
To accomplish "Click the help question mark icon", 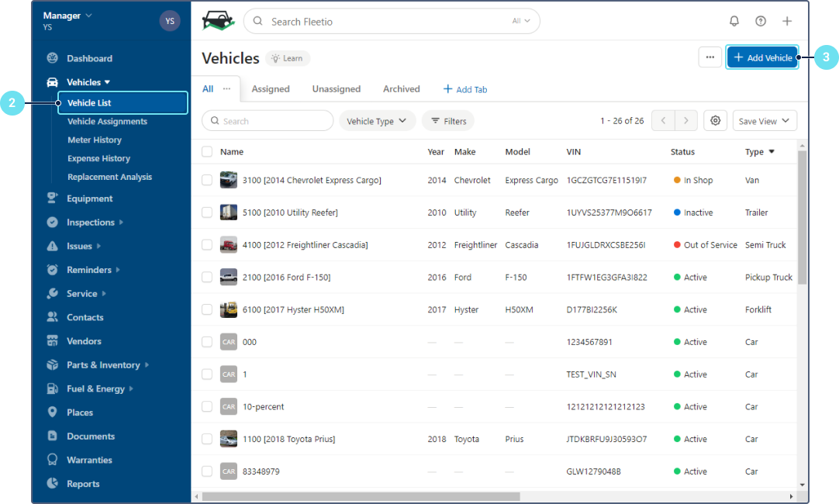I will 761,22.
